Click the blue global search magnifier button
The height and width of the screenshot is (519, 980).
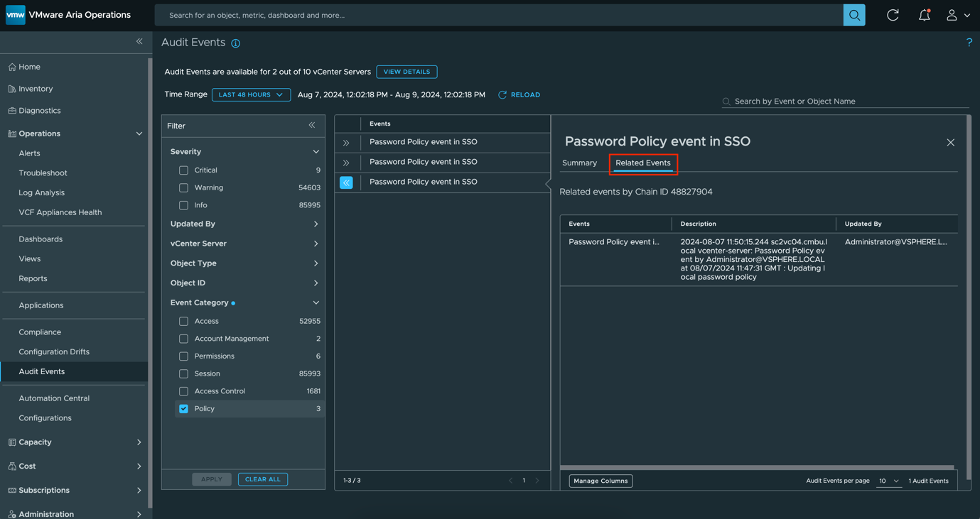coord(854,15)
